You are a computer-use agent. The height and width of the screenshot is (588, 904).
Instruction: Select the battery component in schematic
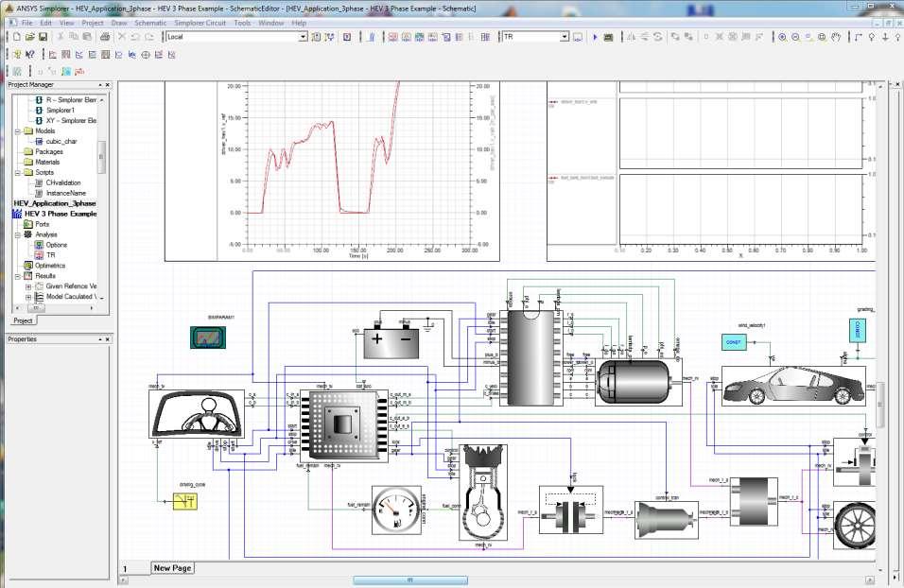coord(391,343)
